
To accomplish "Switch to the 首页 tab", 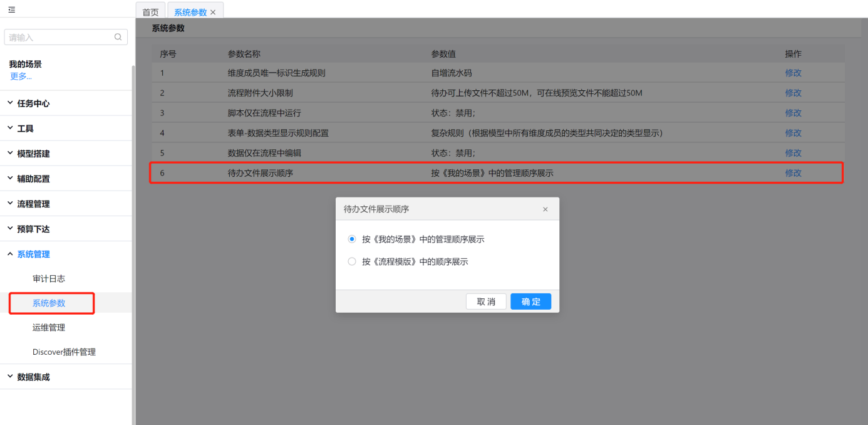I will pos(150,13).
